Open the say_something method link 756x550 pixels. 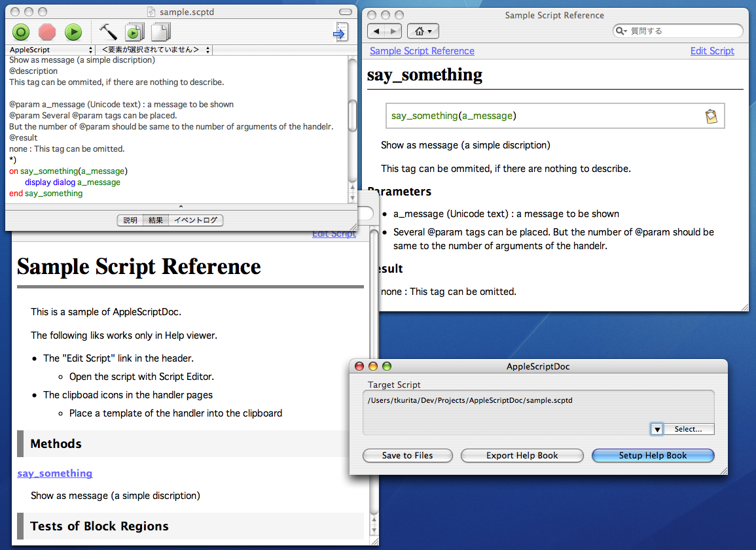[55, 473]
